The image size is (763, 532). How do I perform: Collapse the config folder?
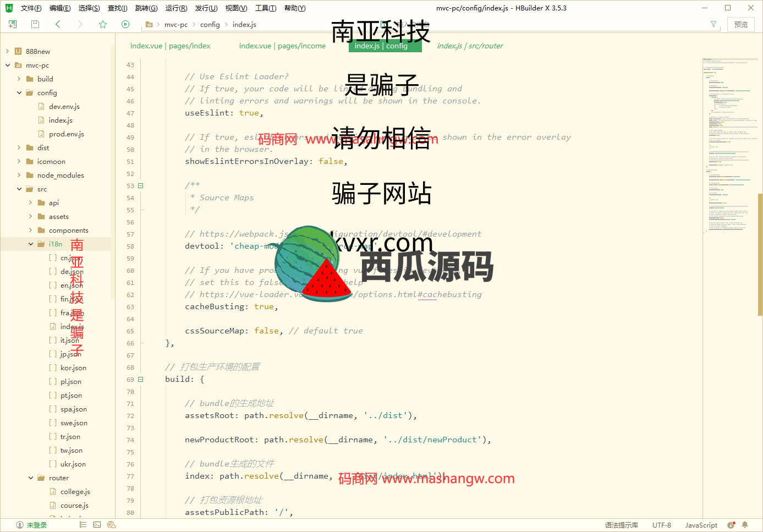pos(19,92)
